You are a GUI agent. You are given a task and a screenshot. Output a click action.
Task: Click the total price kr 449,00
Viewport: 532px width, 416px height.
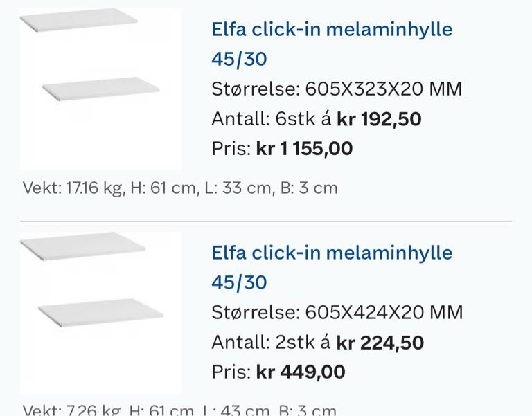point(301,372)
